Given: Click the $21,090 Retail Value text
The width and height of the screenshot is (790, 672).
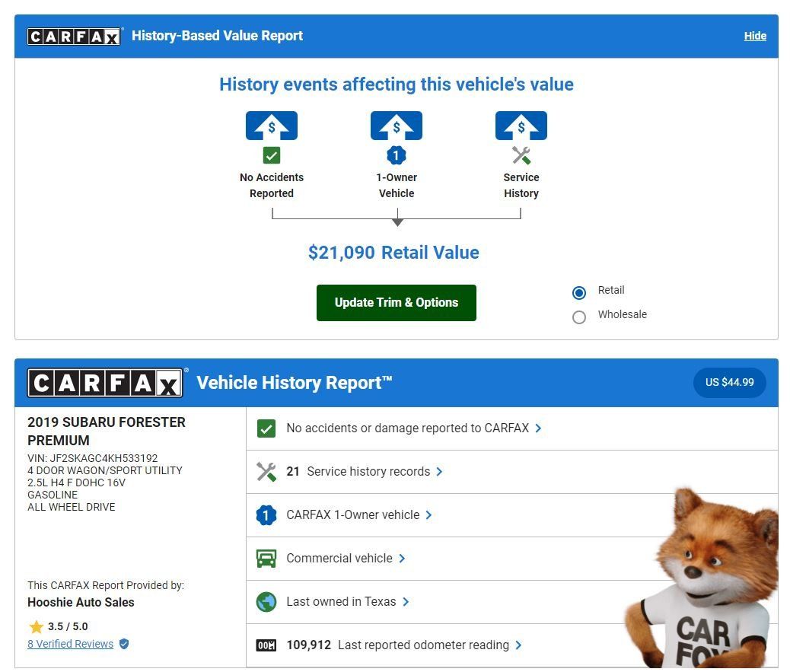Looking at the screenshot, I should (393, 253).
